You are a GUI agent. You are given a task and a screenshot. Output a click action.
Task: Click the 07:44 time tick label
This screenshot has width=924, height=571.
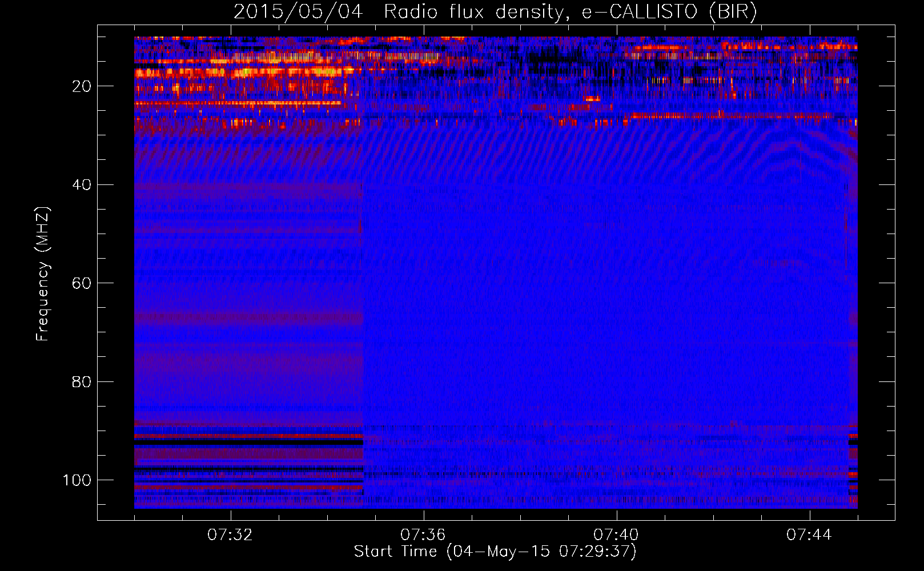point(809,535)
